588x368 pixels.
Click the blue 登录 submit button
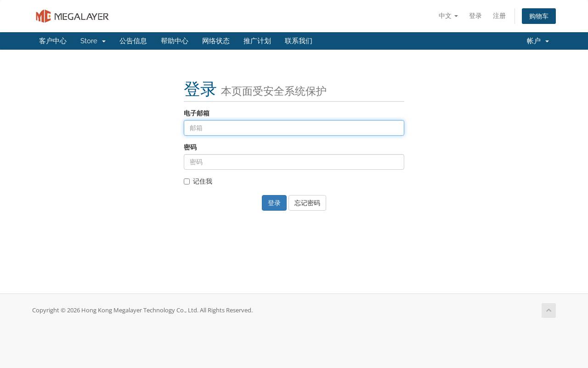(274, 203)
